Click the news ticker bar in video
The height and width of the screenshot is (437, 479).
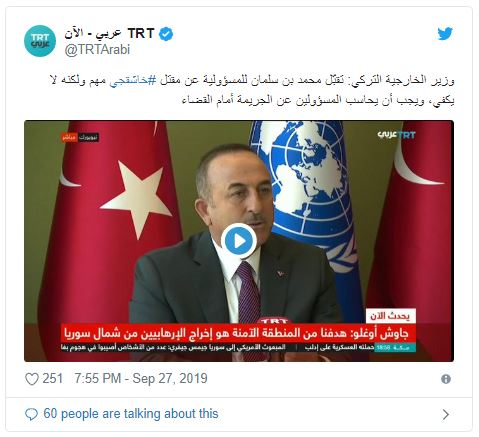(239, 348)
